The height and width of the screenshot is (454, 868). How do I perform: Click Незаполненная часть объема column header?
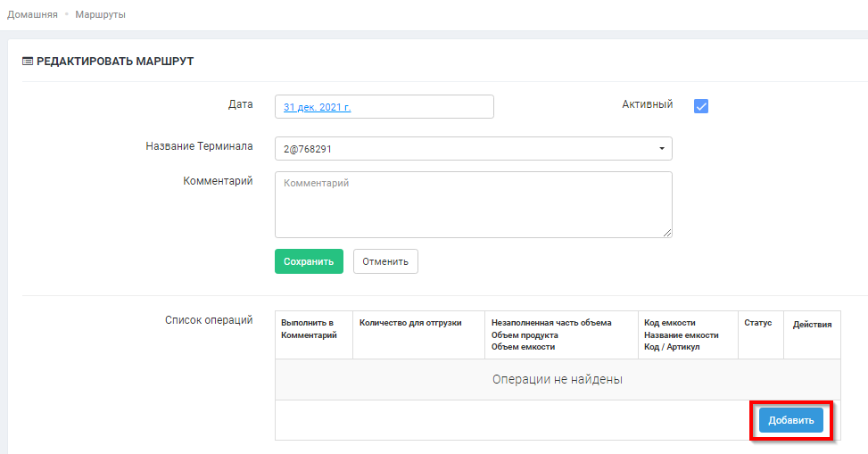[x=551, y=323]
